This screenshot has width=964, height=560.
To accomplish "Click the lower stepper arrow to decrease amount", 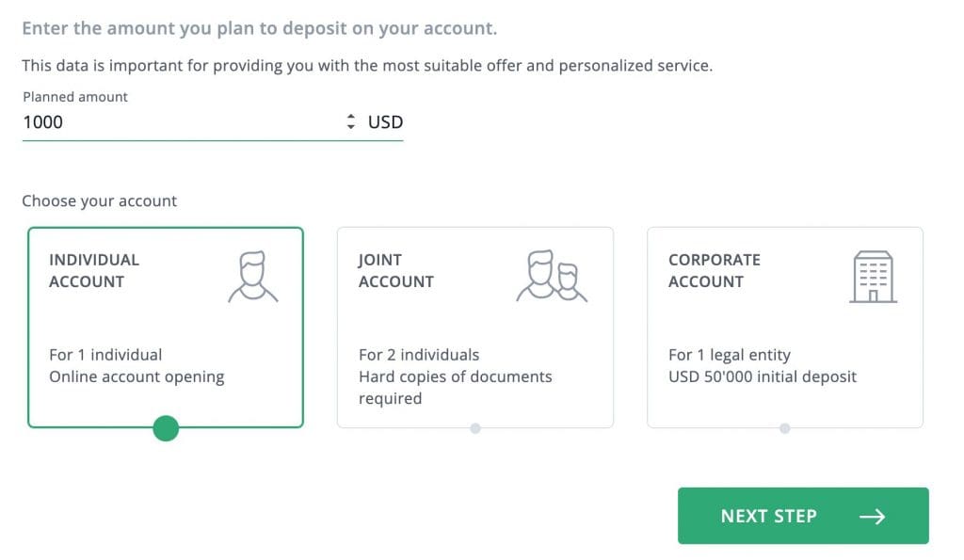I will click(349, 125).
